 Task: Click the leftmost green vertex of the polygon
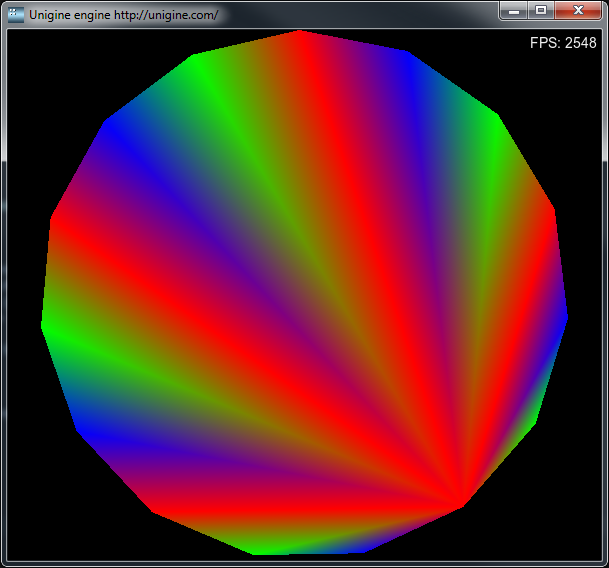pos(45,324)
